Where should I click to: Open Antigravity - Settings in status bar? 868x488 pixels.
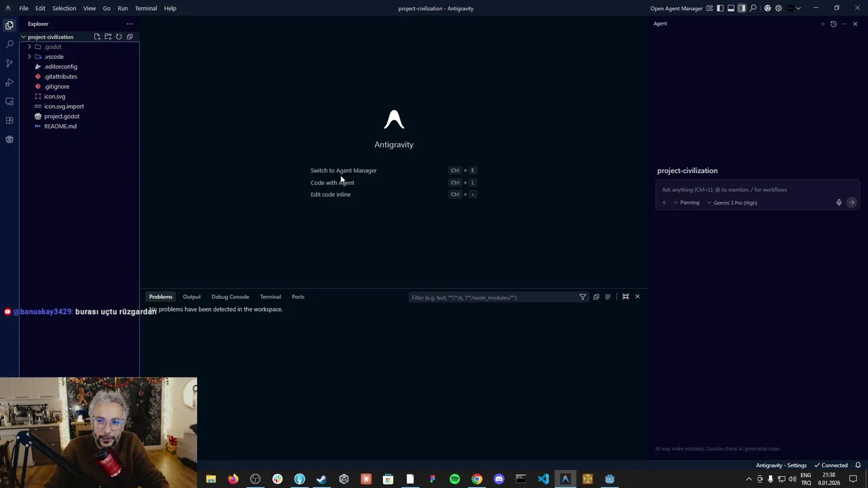[x=781, y=466]
